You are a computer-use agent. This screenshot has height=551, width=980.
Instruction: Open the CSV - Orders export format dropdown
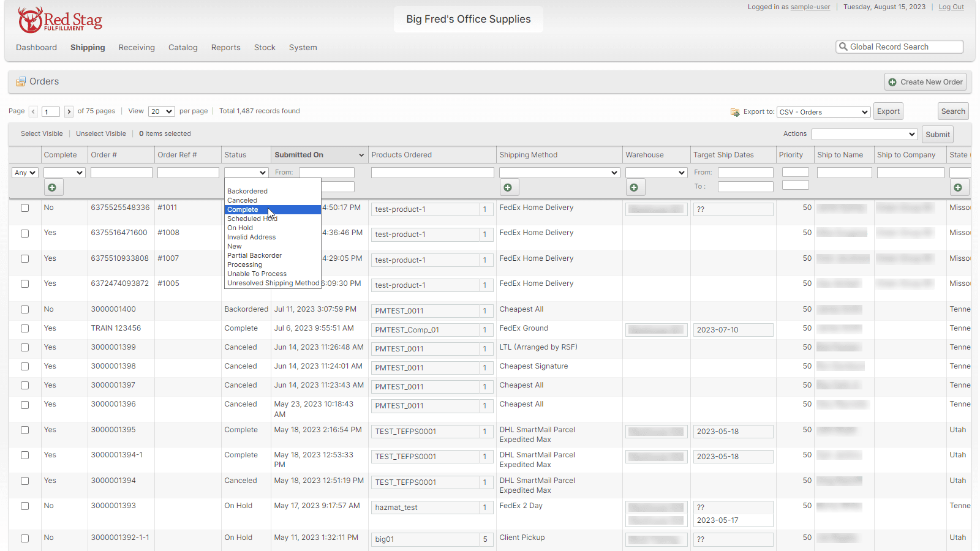(x=823, y=111)
